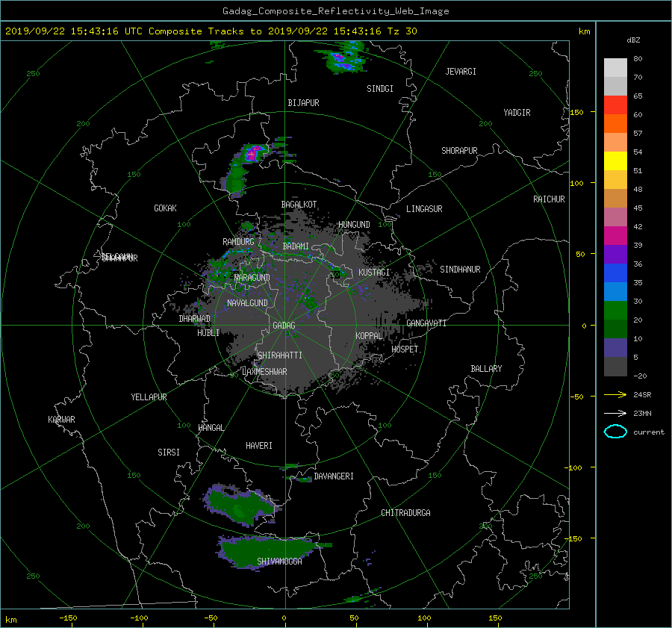Image resolution: width=672 pixels, height=628 pixels.
Task: Click the KUSTAGI city label
Action: click(374, 273)
